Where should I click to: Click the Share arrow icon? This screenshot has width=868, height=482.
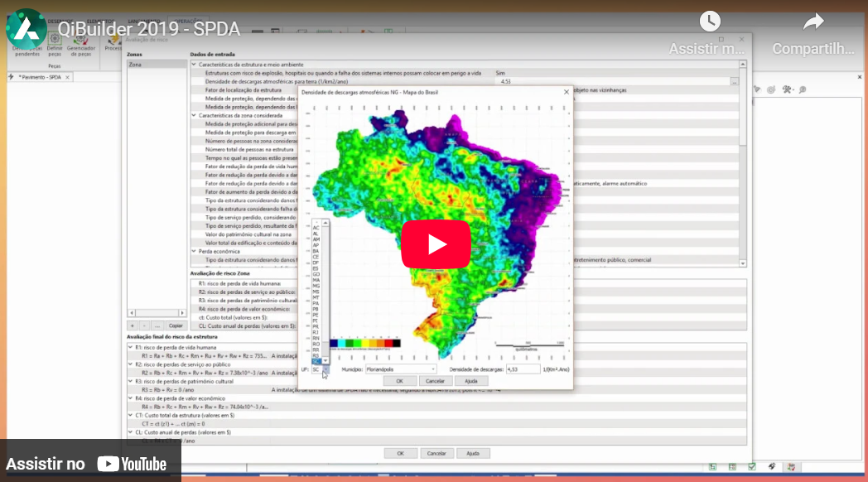813,22
